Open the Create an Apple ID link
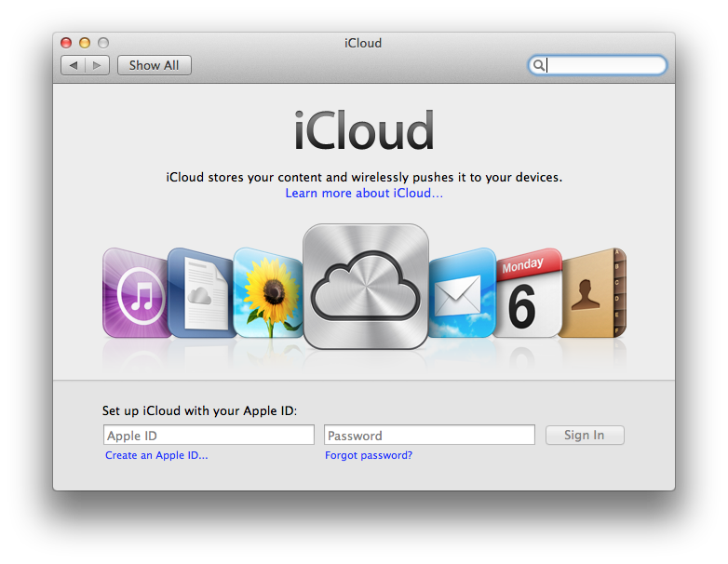The image size is (728, 564). pyautogui.click(x=156, y=455)
